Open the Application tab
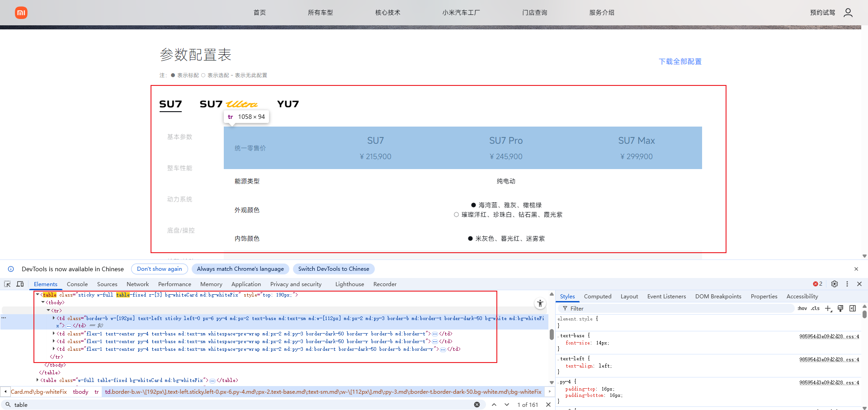The height and width of the screenshot is (410, 868). [246, 284]
